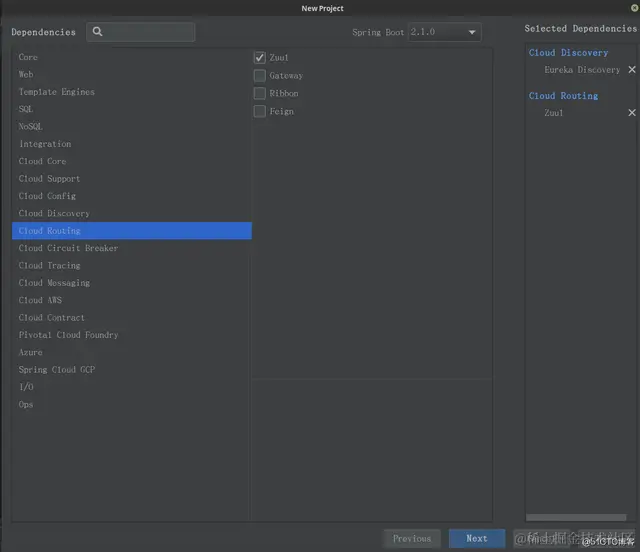Viewport: 640px width, 552px height.
Task: Uncheck the Zuul checkbox
Action: [x=260, y=58]
